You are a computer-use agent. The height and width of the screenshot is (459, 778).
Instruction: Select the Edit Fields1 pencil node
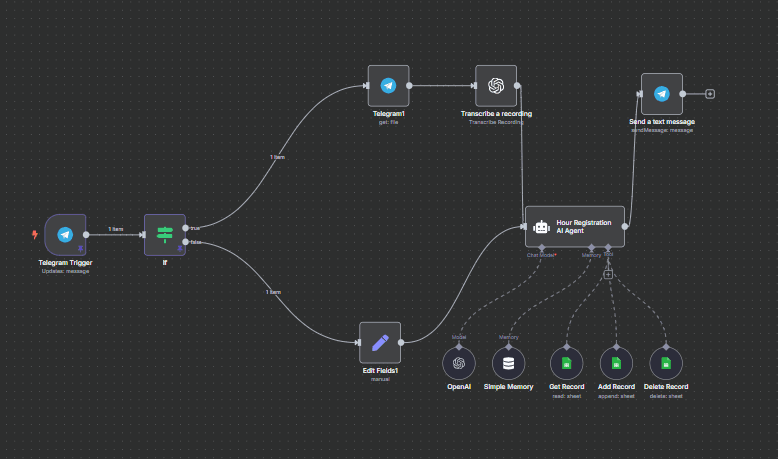coord(380,342)
